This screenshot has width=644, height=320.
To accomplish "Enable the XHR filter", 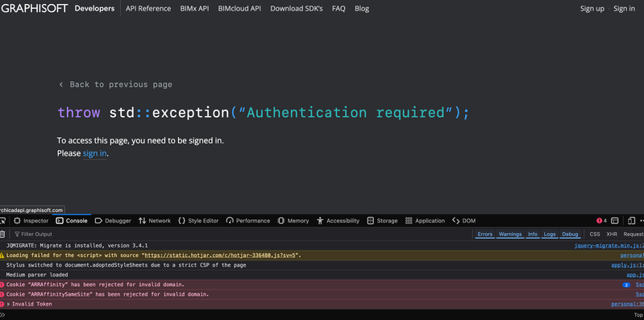I will point(612,234).
